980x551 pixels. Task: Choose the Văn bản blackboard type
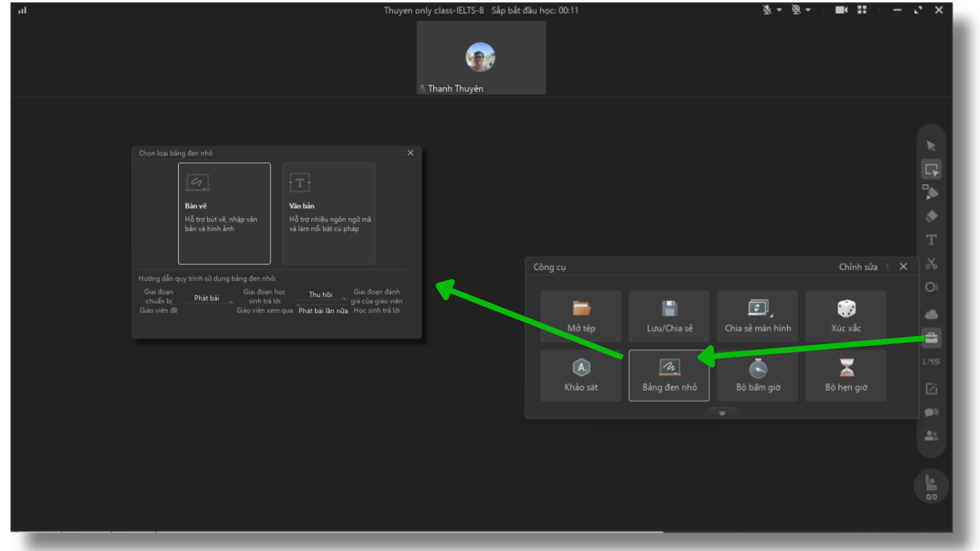(328, 213)
